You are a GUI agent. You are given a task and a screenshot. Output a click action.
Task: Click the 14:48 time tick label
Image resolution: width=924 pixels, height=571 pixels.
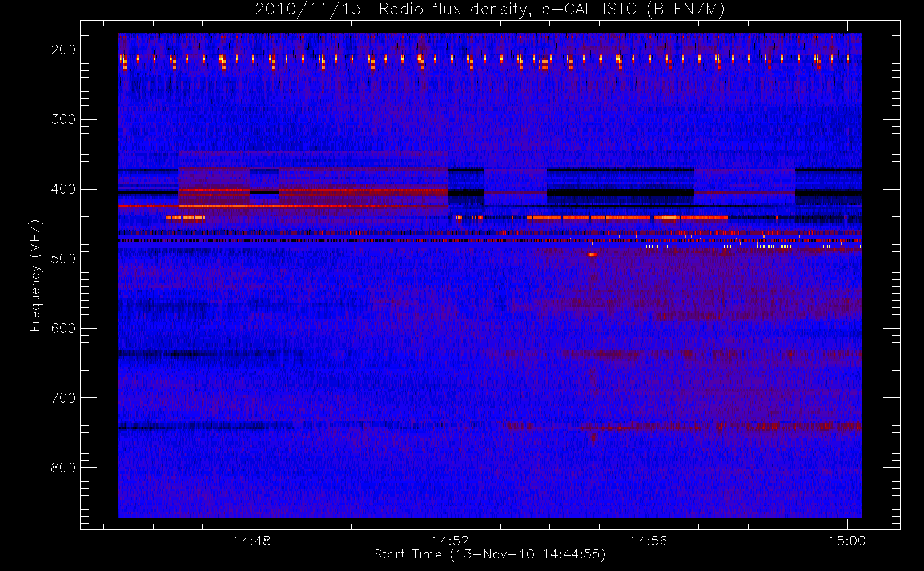(252, 541)
